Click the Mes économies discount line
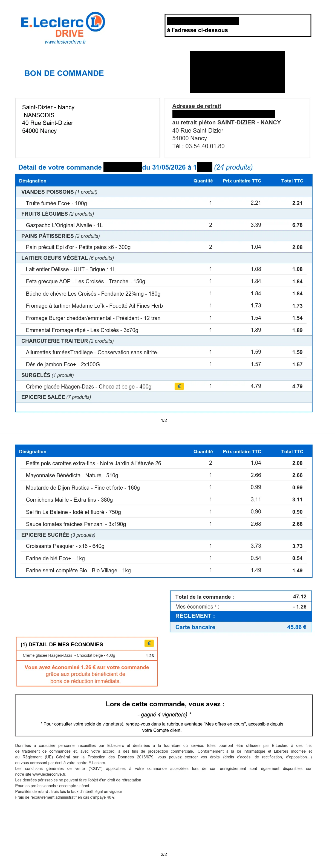The width and height of the screenshot is (335, 868). click(241, 607)
